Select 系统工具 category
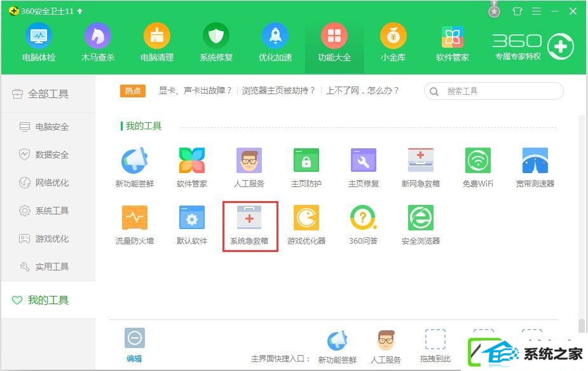The height and width of the screenshot is (371, 588). [48, 210]
